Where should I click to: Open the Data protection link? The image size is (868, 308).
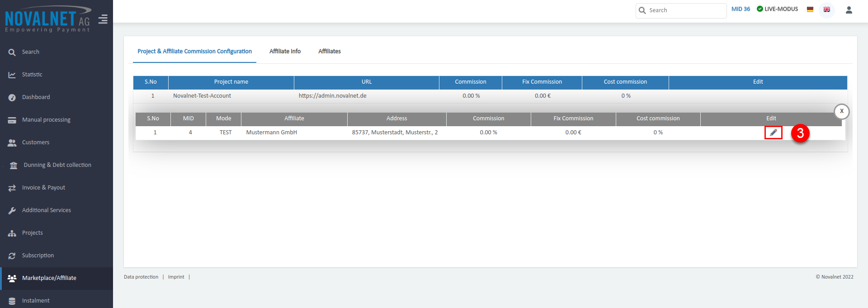coord(141,277)
